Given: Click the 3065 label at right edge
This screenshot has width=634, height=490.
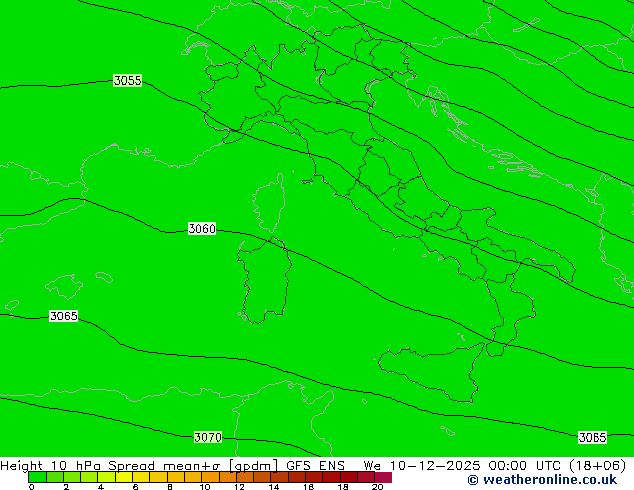Looking at the screenshot, I should click(x=592, y=437).
